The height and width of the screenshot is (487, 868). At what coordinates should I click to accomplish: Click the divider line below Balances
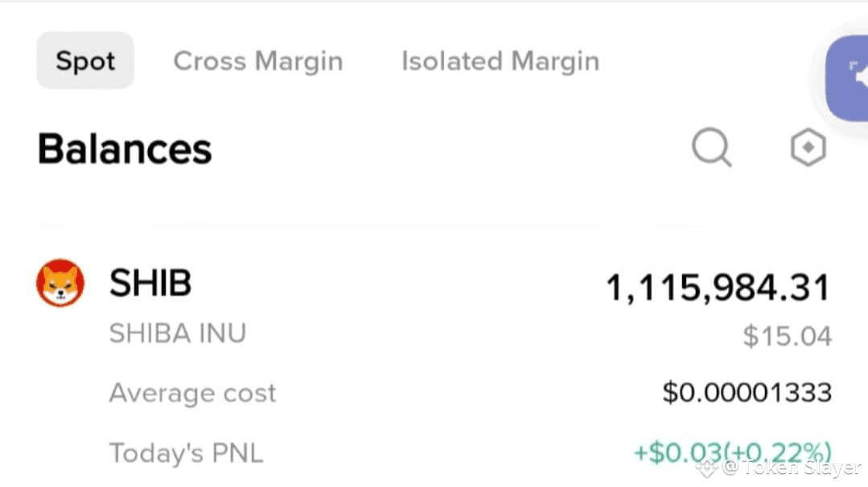point(402,227)
